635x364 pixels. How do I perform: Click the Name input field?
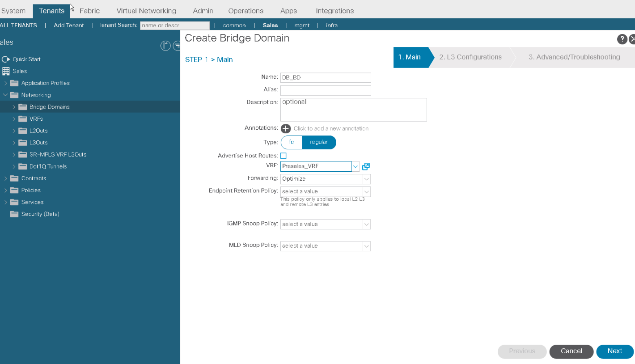pyautogui.click(x=326, y=78)
